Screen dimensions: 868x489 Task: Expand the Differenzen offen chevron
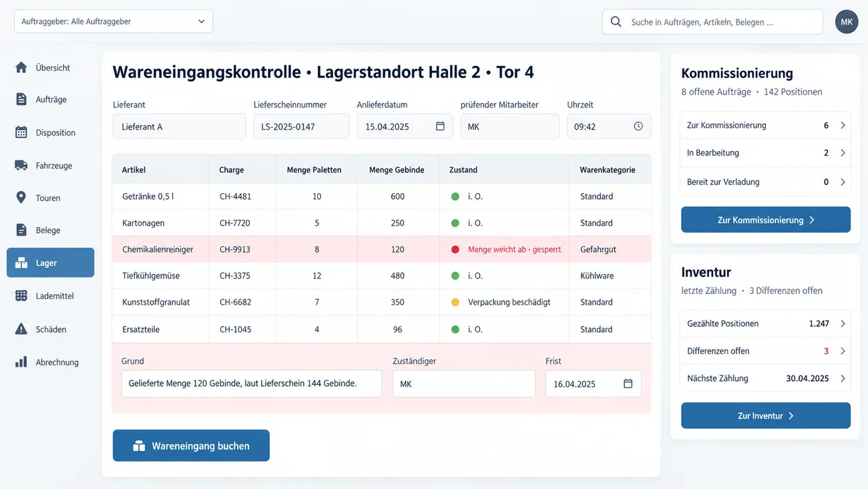coord(843,351)
